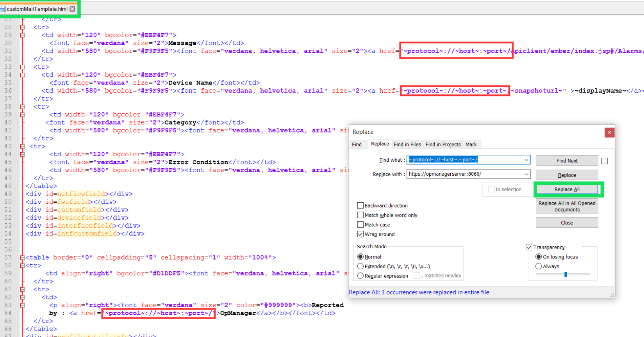Close the customMailTemplate.html tab via its X icon
This screenshot has width=644, height=337.
pyautogui.click(x=72, y=9)
